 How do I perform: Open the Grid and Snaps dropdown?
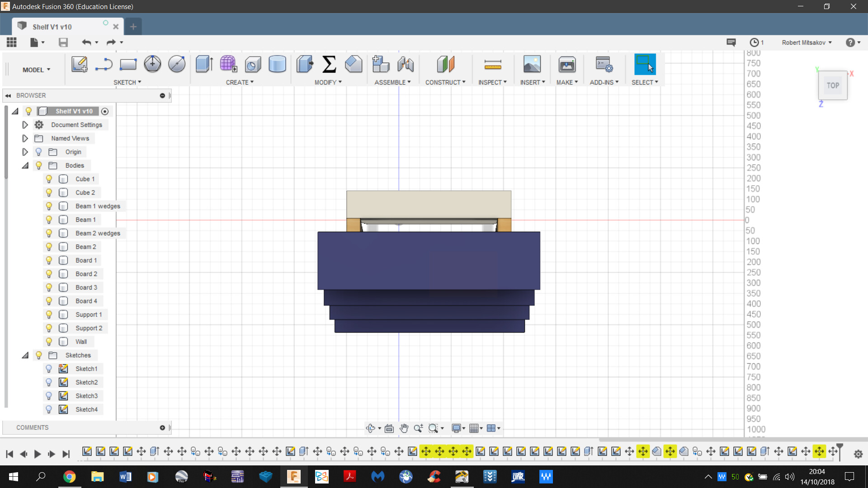coord(476,428)
